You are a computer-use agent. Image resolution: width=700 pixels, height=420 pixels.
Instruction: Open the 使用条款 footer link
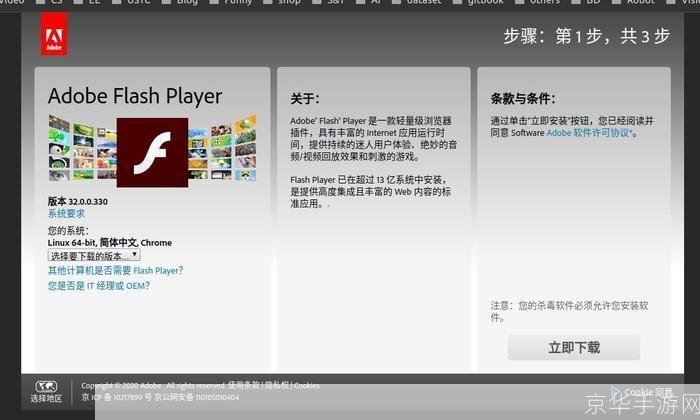[244, 385]
